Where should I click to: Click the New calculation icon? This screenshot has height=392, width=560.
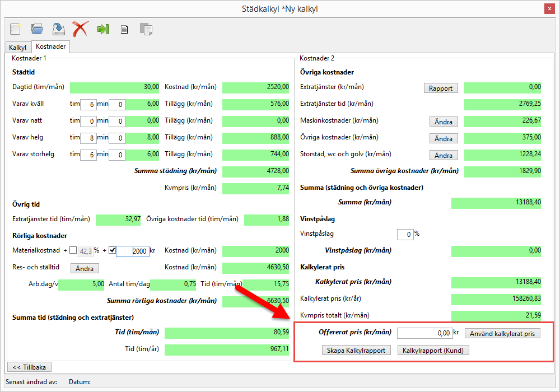point(16,29)
